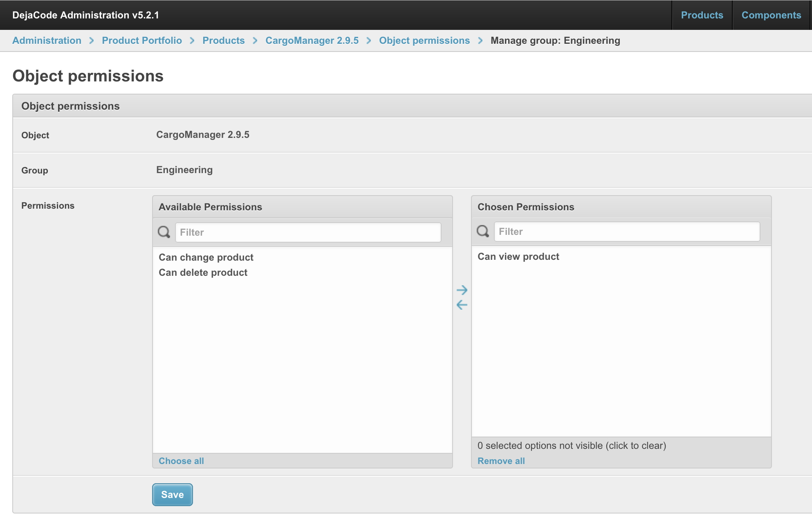Focus the Chosen Permissions filter field

click(x=627, y=231)
